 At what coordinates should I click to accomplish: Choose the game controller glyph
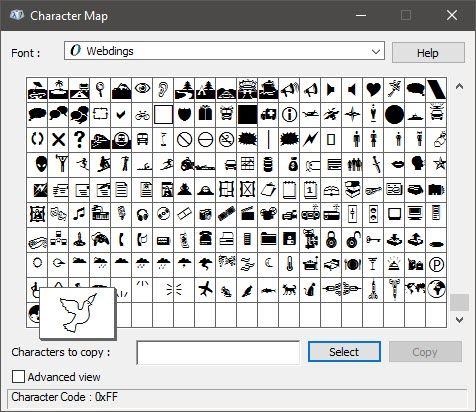[x=100, y=239]
